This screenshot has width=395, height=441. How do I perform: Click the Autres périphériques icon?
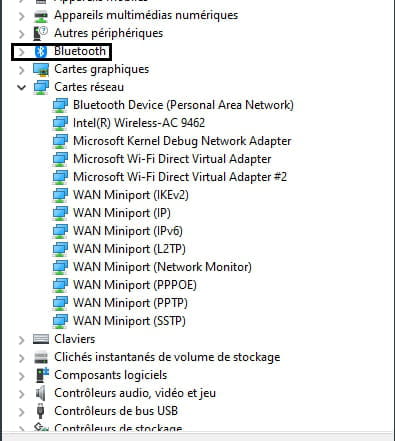click(x=41, y=33)
